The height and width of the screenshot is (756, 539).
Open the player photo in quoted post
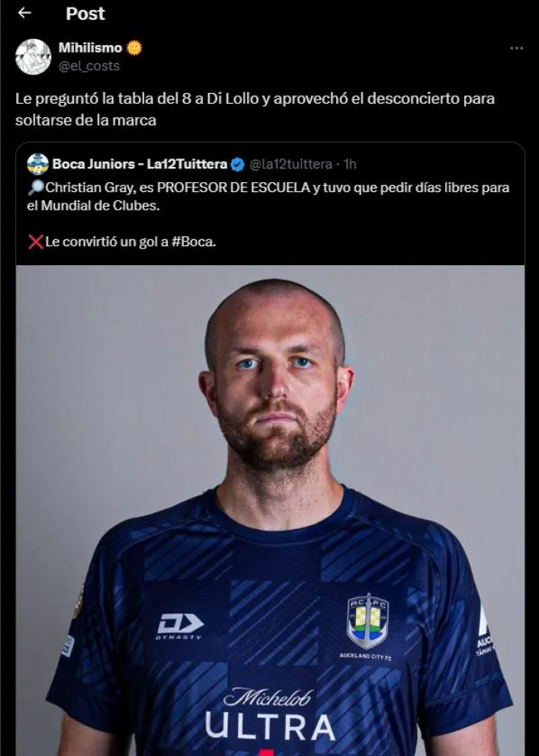point(270,511)
